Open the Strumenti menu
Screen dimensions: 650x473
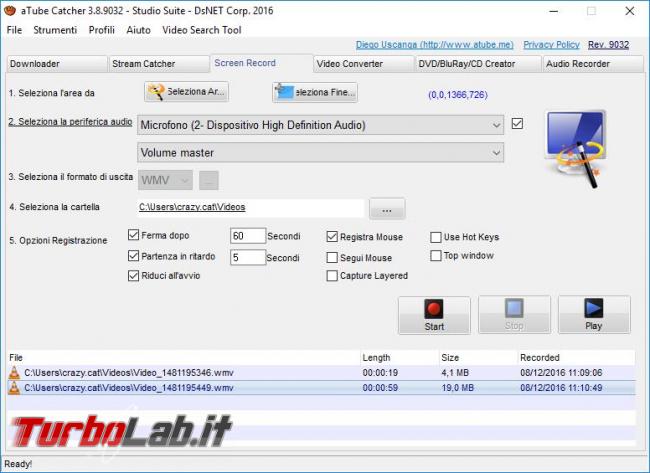pos(55,30)
